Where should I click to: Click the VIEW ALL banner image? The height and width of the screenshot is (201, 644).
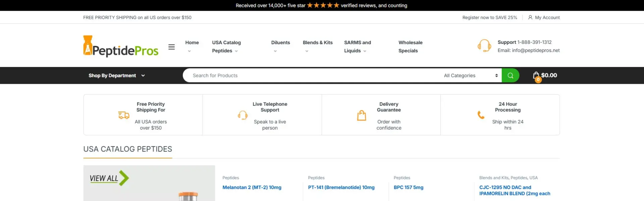click(149, 183)
